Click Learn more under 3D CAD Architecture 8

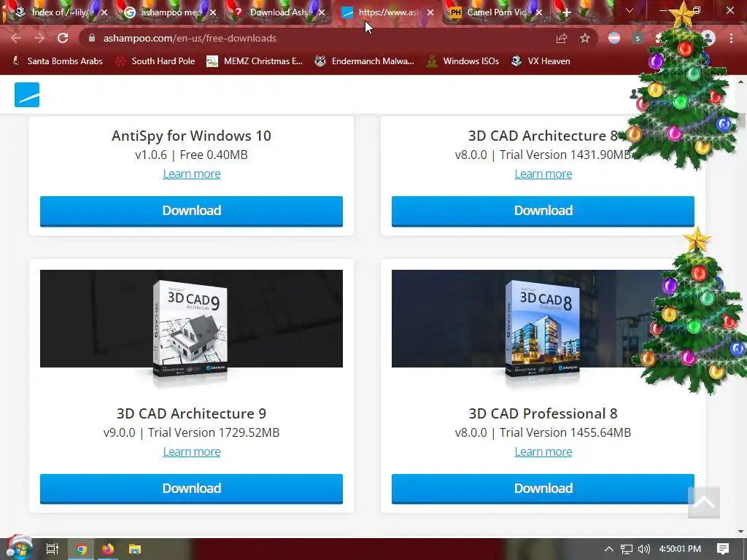[543, 174]
